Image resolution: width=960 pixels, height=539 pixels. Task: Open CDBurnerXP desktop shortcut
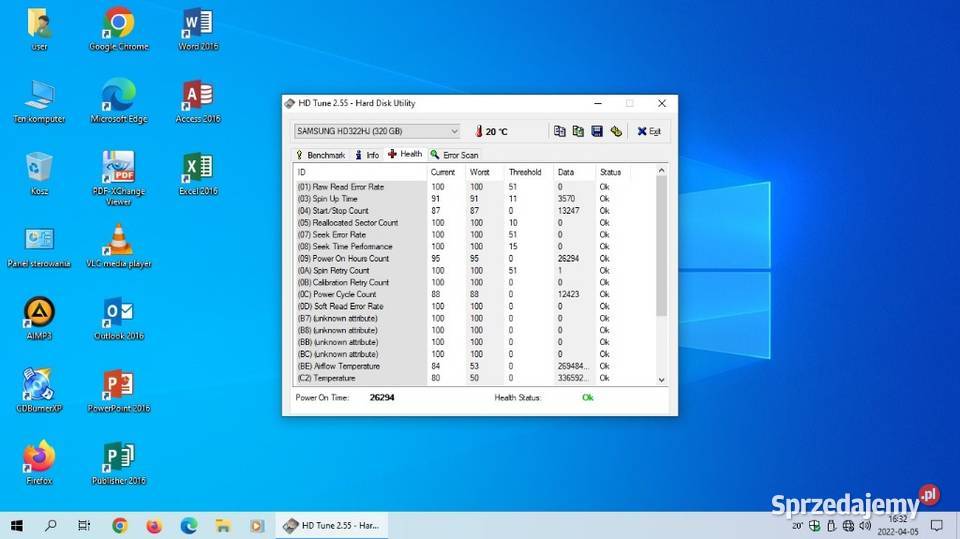pos(39,391)
